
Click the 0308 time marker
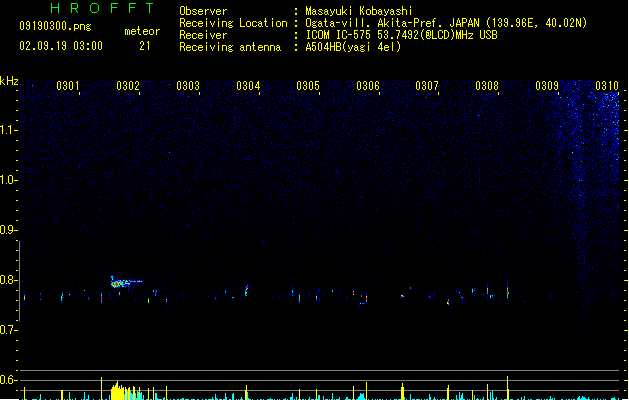pyautogui.click(x=487, y=85)
